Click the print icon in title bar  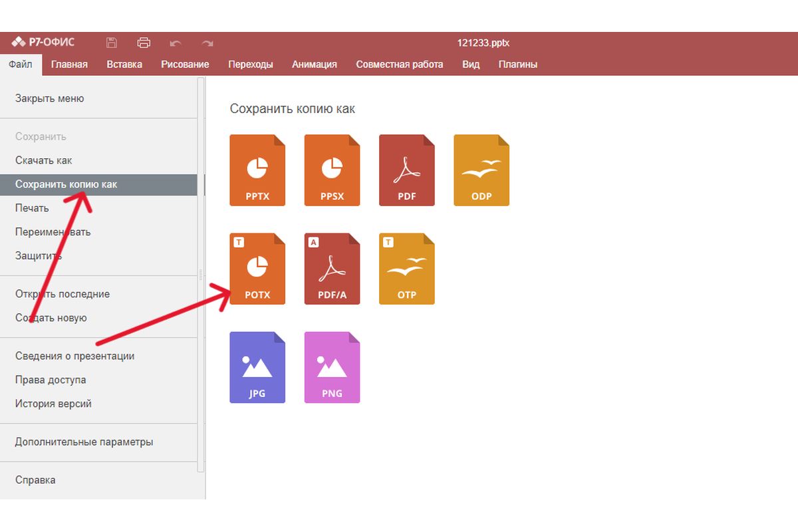click(144, 43)
